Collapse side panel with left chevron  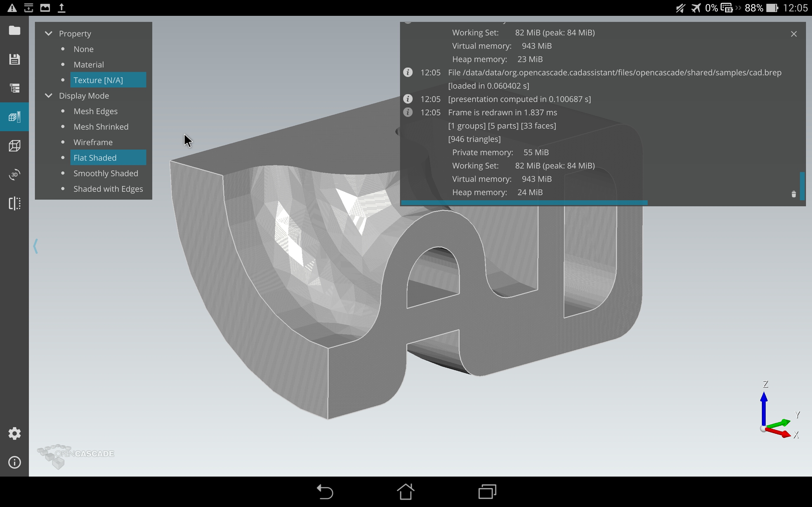point(36,247)
